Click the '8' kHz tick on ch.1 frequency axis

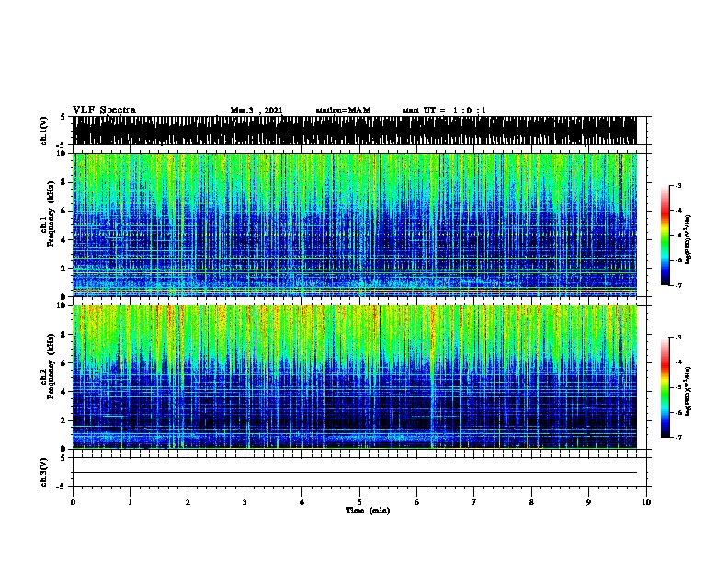click(63, 182)
